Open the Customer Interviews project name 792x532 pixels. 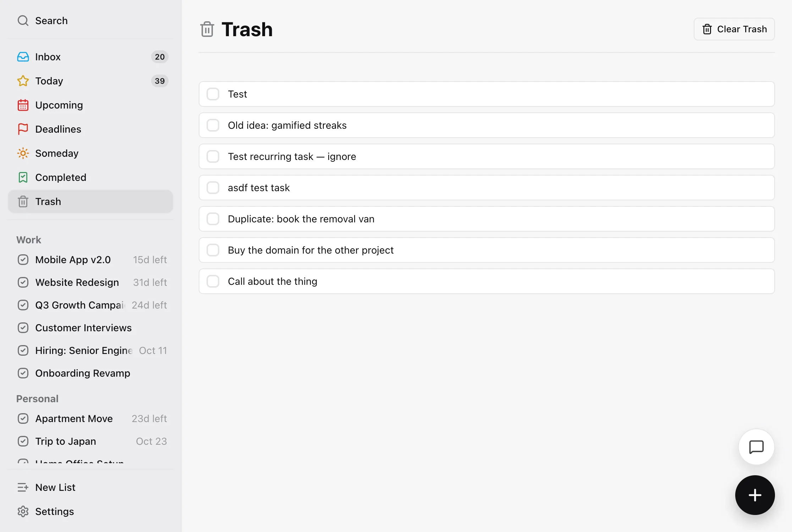[x=83, y=328]
